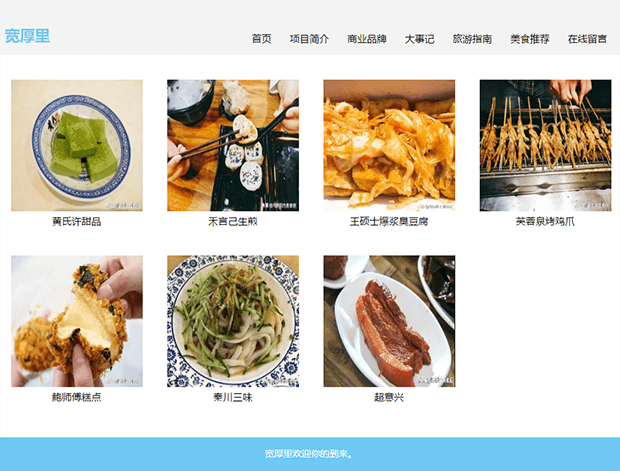Navigate to 旅游指南
620x471 pixels.
point(472,39)
